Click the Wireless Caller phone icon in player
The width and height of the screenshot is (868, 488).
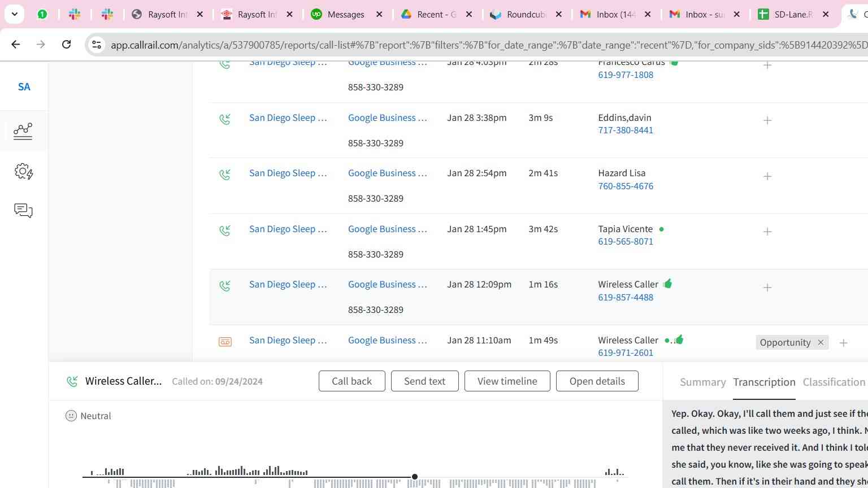(x=72, y=382)
